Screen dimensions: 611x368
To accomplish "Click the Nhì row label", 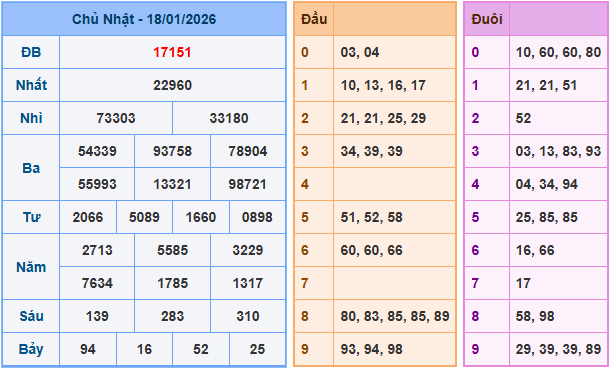I will tap(31, 118).
